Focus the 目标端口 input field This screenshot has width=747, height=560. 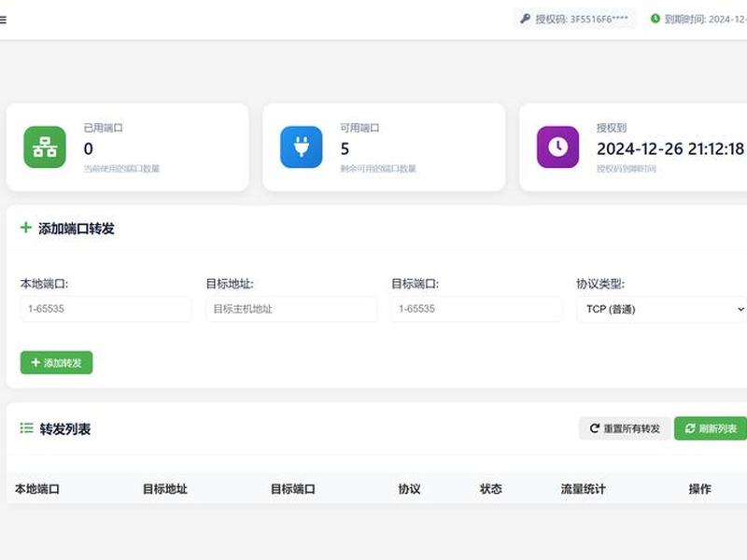tap(476, 309)
